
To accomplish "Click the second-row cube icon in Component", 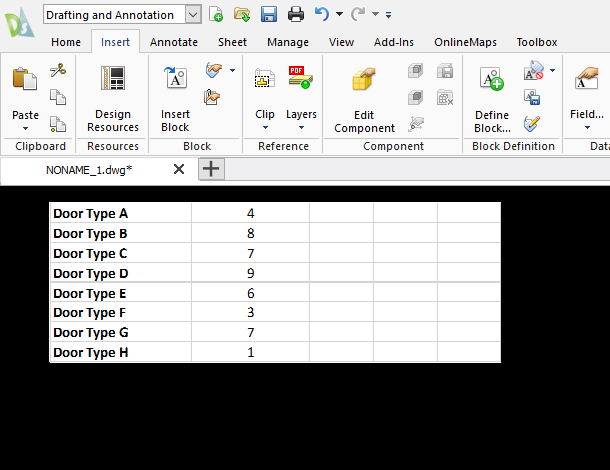I will pyautogui.click(x=415, y=97).
